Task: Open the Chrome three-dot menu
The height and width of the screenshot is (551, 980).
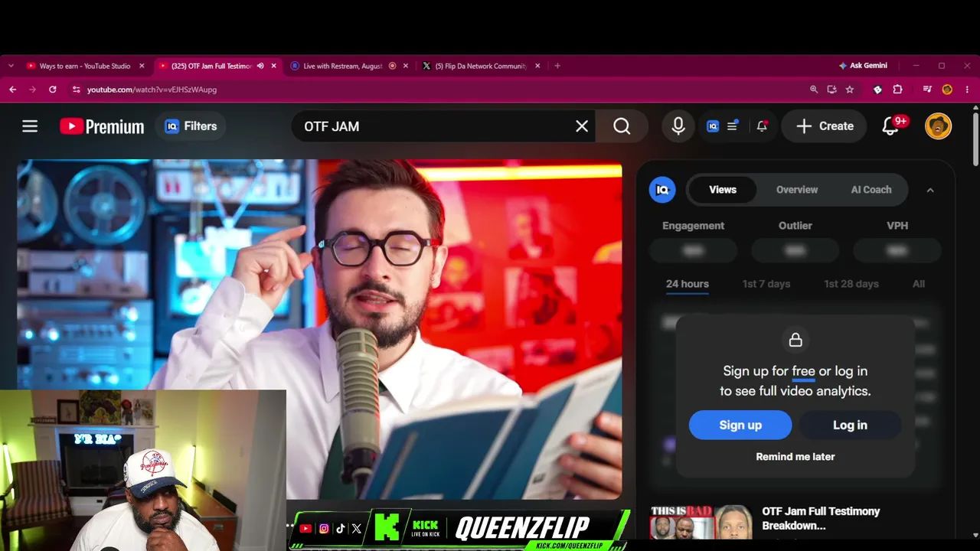Action: pos(968,90)
